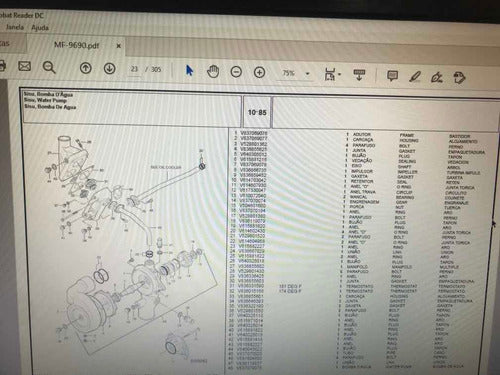Select the IMPELLER english description
This screenshot has height=375, width=500.
(x=407, y=172)
